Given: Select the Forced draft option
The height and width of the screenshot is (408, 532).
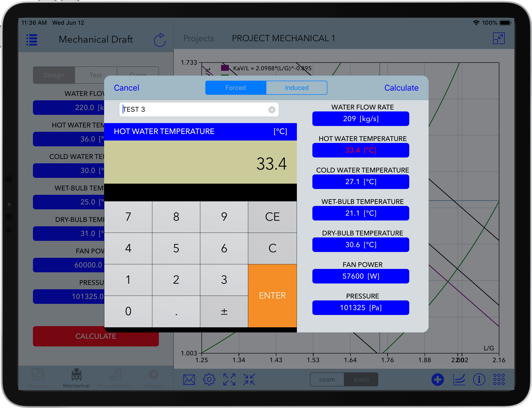Looking at the screenshot, I should (x=235, y=88).
